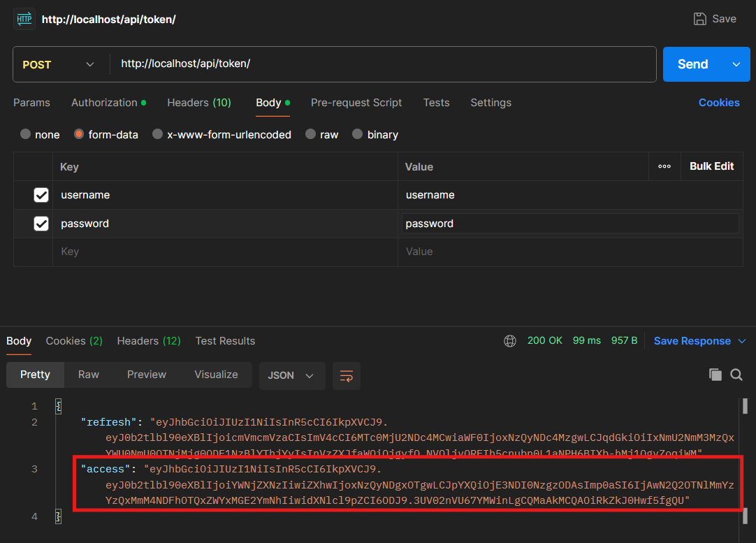The height and width of the screenshot is (543, 756).
Task: Collapse JSON using line 1 fold bracket
Action: [59, 406]
